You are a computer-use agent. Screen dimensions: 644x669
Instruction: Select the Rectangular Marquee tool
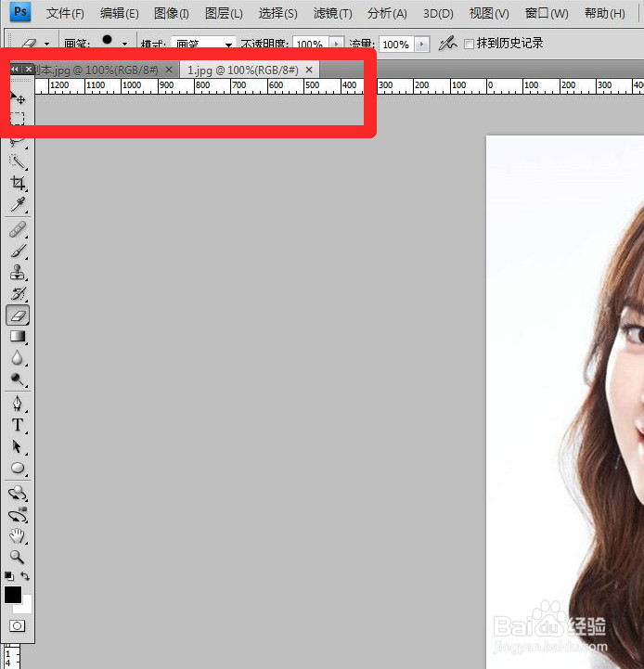click(18, 118)
